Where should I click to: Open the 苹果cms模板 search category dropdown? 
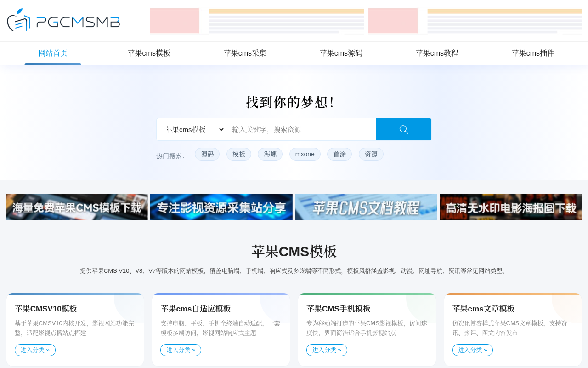pos(195,129)
